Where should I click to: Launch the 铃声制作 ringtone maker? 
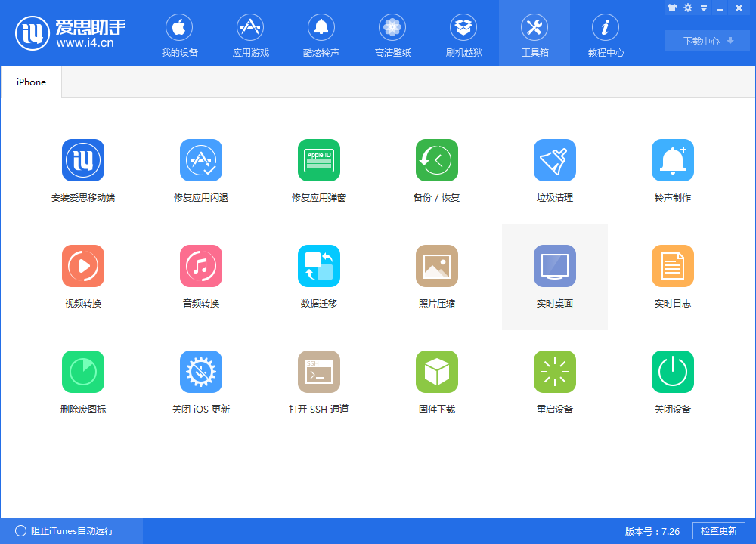673,160
